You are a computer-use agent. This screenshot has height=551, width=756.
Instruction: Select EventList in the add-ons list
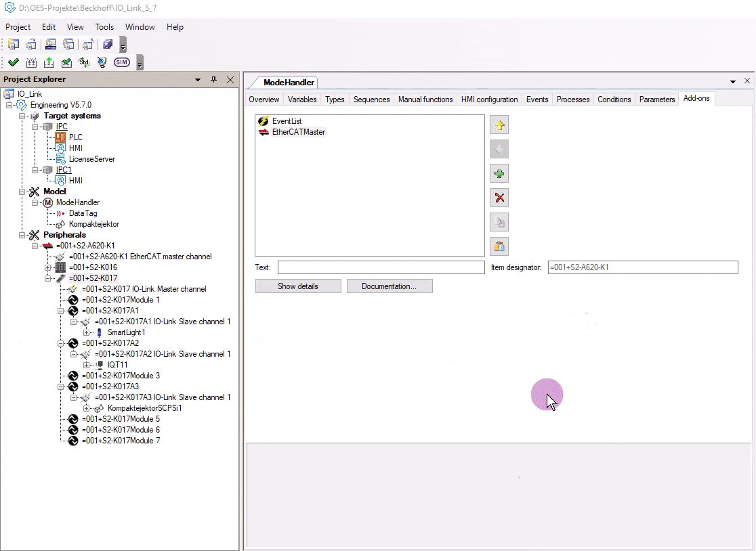tap(287, 121)
